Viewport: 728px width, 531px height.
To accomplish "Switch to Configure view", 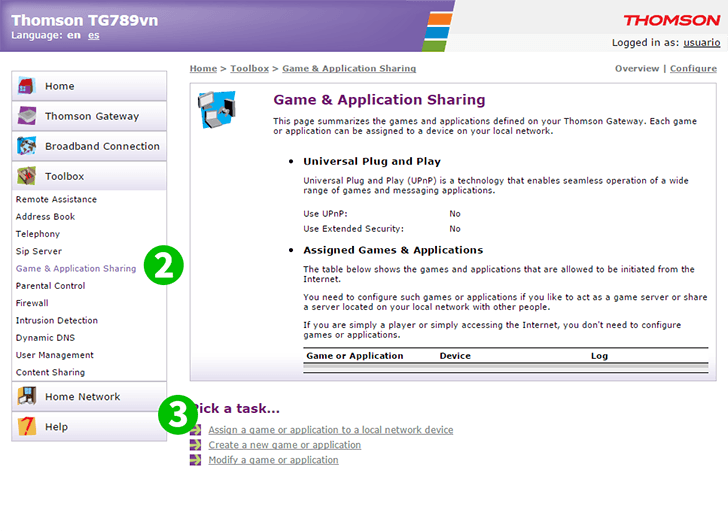I will 693,68.
